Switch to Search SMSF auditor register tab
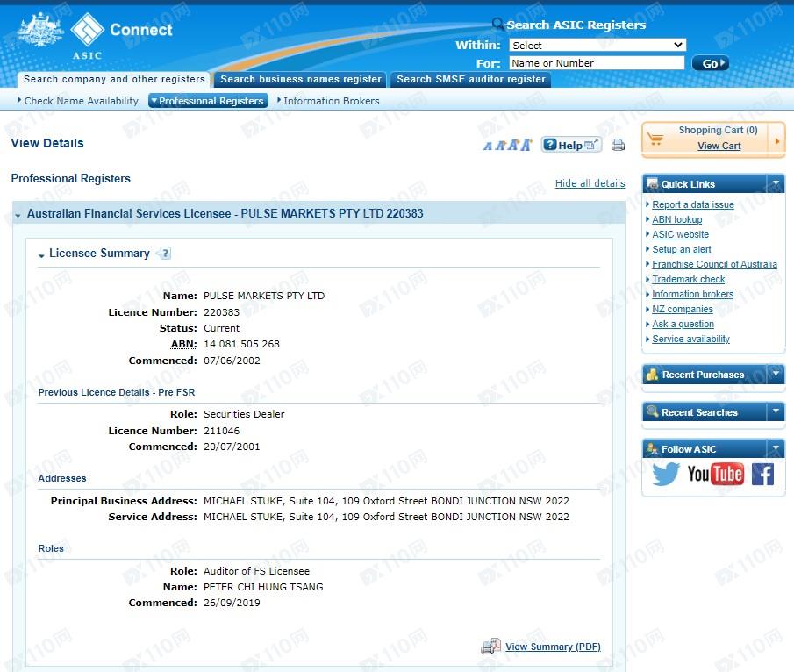This screenshot has height=672, width=794. click(x=470, y=79)
